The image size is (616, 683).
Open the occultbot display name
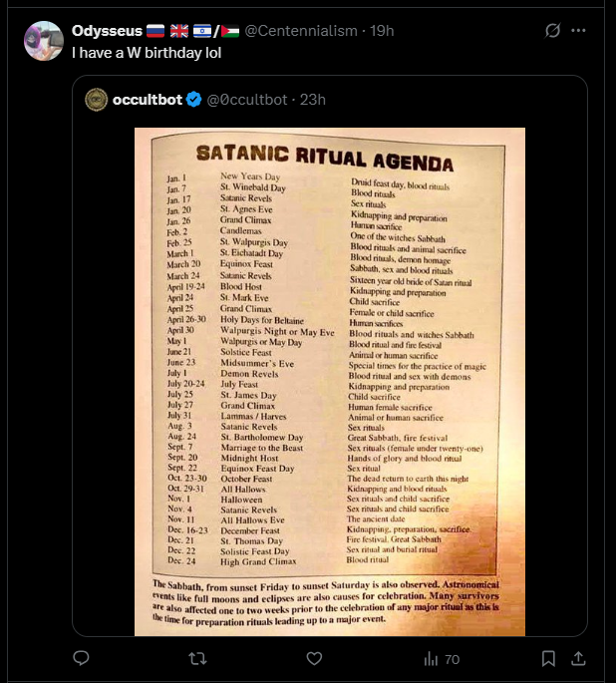(x=148, y=100)
